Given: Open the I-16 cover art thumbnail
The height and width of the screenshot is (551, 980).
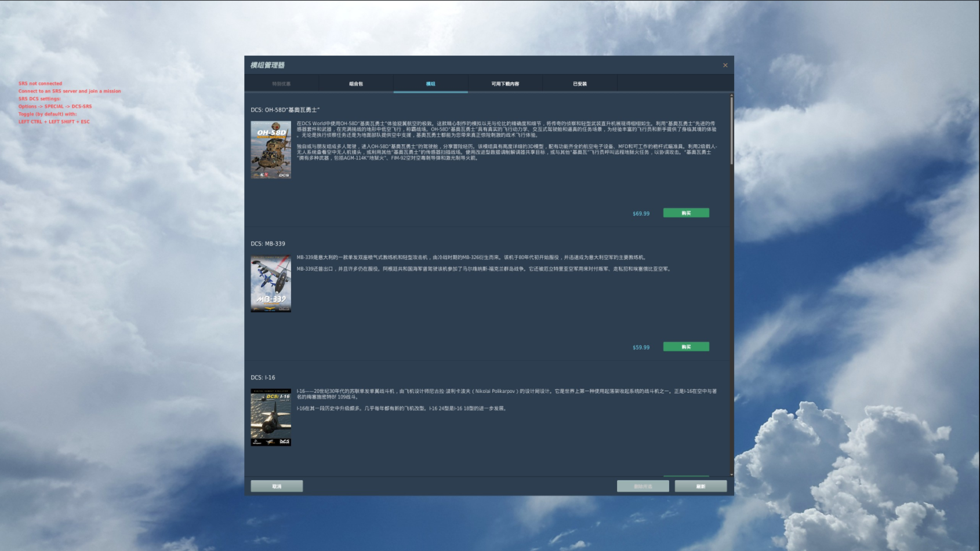Looking at the screenshot, I should (271, 417).
